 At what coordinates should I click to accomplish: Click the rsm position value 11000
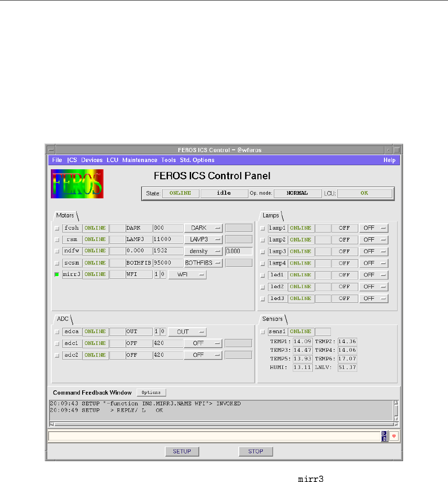point(168,239)
